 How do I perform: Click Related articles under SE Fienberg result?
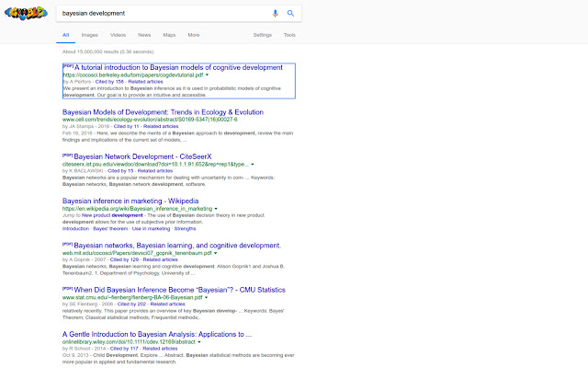pos(167,305)
